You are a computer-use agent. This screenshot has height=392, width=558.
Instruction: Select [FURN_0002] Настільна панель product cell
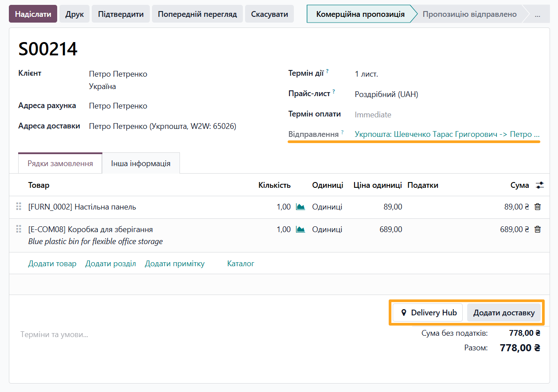(82, 207)
